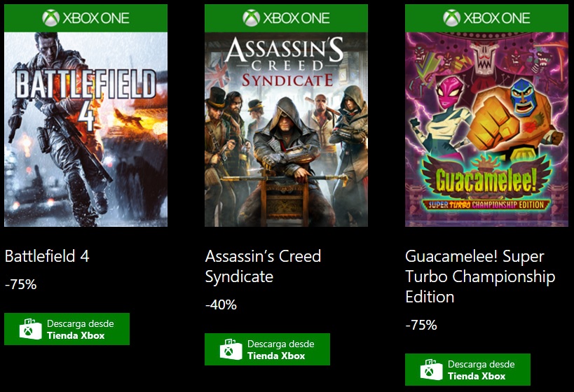Click the store bag icon under Guacamelee!

[x=431, y=370]
